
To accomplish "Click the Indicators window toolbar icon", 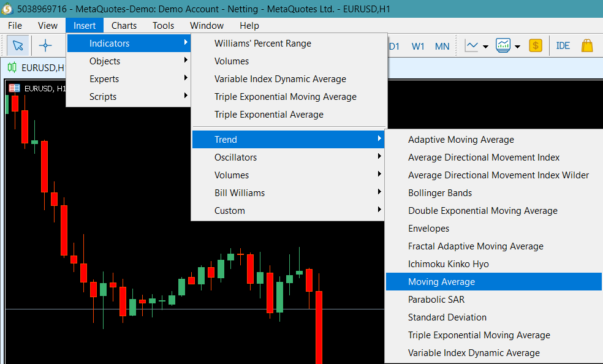I will [x=502, y=45].
